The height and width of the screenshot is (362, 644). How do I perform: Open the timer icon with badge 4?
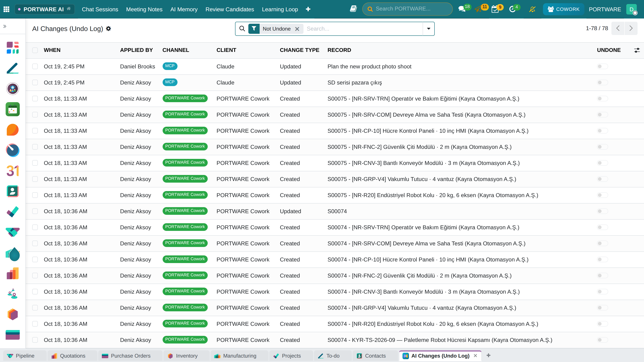[512, 9]
